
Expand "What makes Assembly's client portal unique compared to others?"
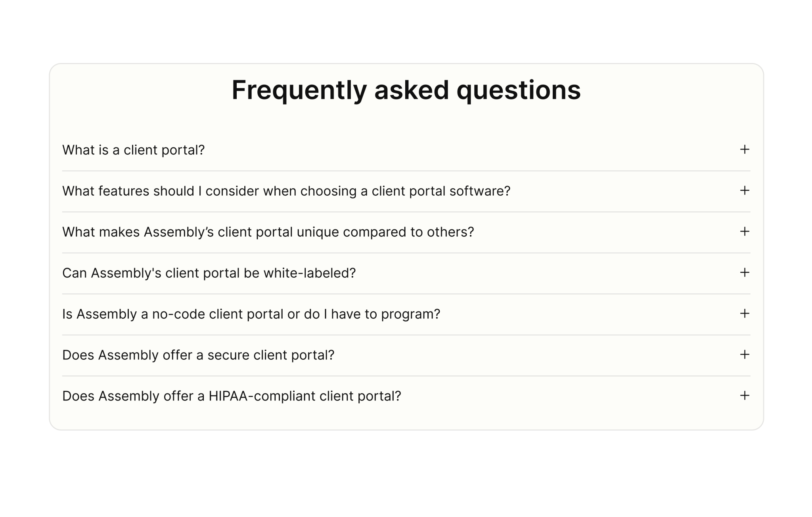tap(745, 232)
